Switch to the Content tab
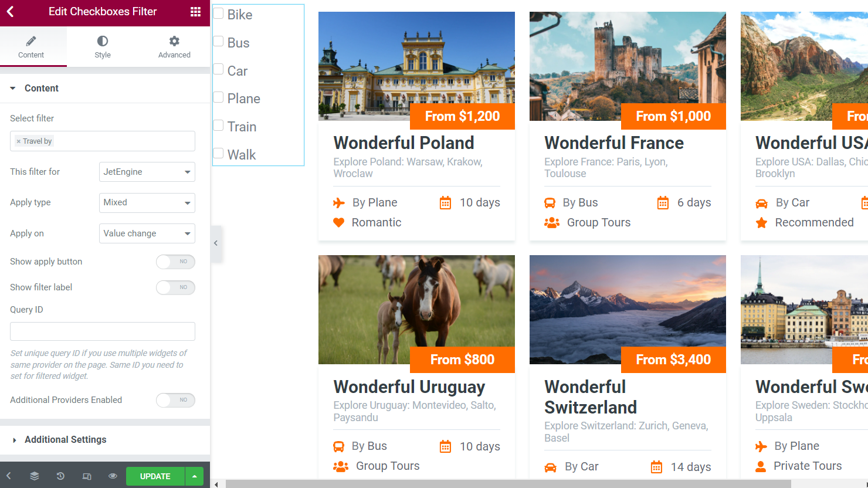 point(31,47)
